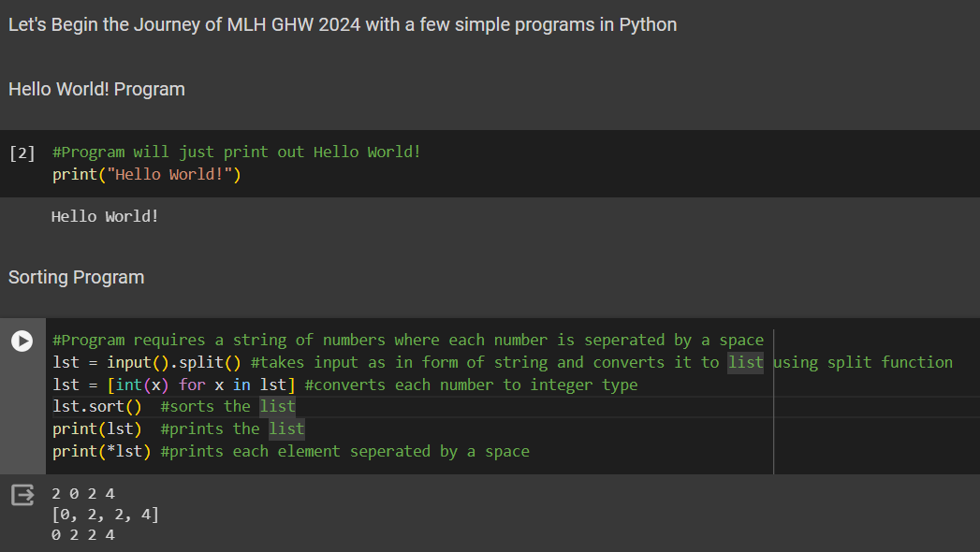The width and height of the screenshot is (980, 552).
Task: Click the print(lst) code line
Action: (97, 429)
